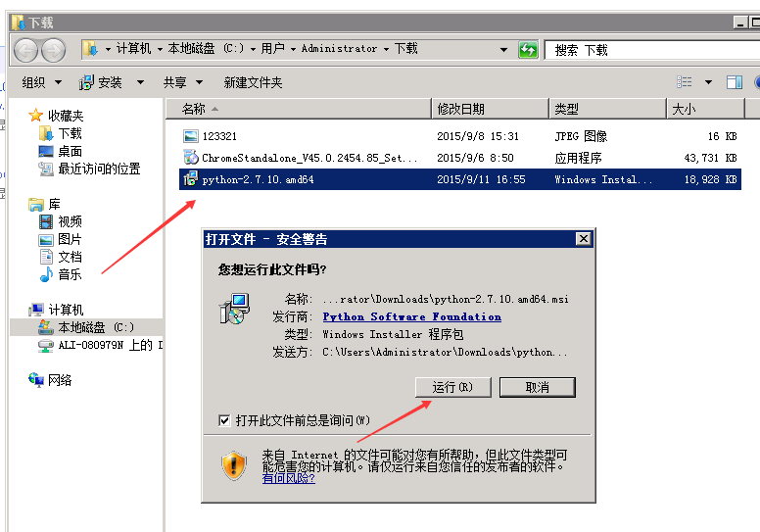Open the view options dropdown arrow
This screenshot has width=760, height=532.
[x=707, y=82]
